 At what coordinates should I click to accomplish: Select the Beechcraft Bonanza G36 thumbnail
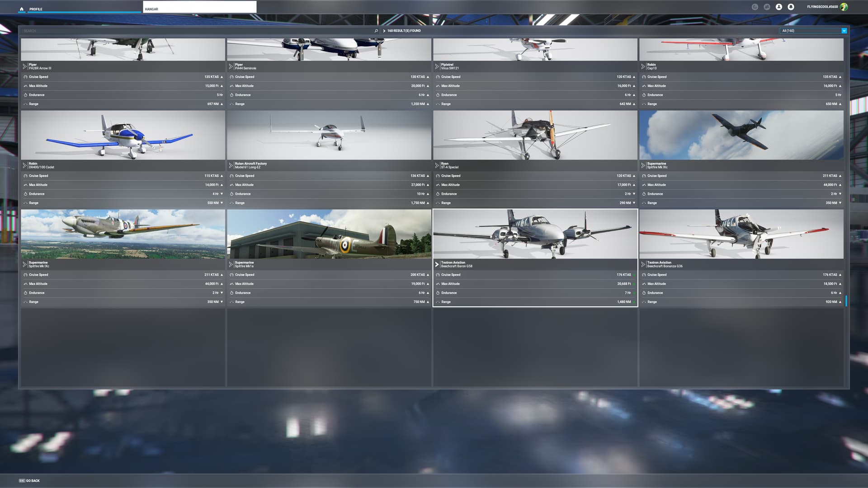[741, 234]
